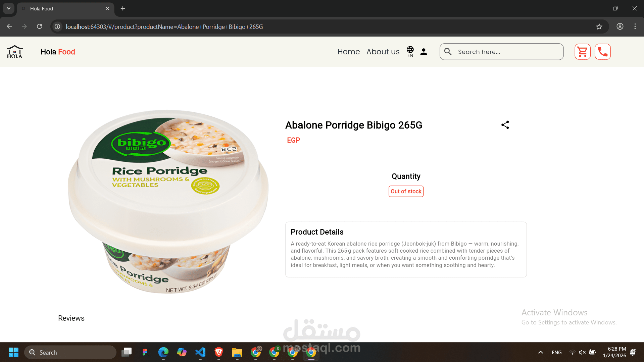Open the shopping cart
Screen dimensions: 644x362
[x=582, y=52]
